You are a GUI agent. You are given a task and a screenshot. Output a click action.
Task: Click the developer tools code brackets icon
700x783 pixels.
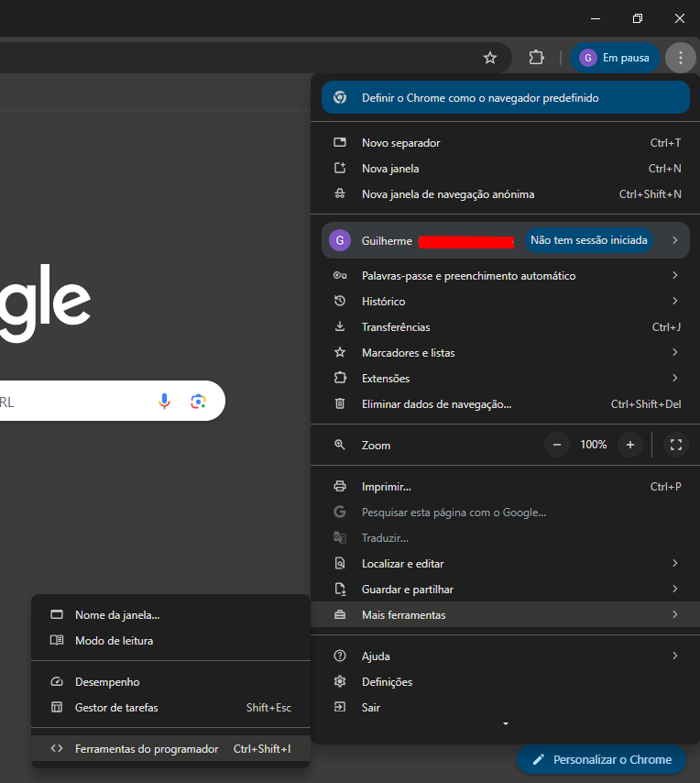coord(57,748)
